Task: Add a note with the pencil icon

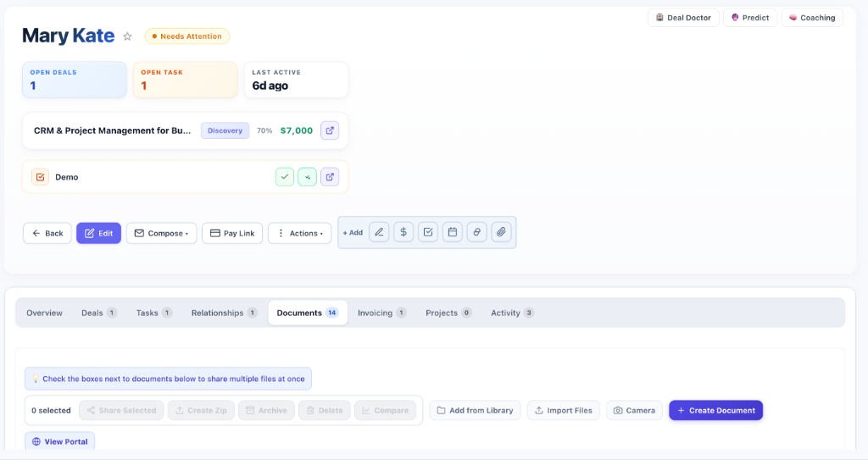Action: [x=379, y=232]
